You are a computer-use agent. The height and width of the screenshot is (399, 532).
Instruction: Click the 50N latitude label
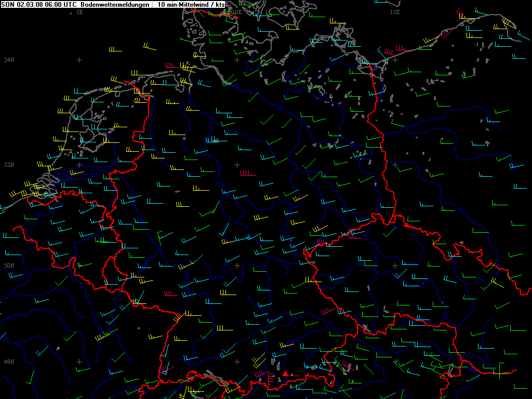(9, 265)
